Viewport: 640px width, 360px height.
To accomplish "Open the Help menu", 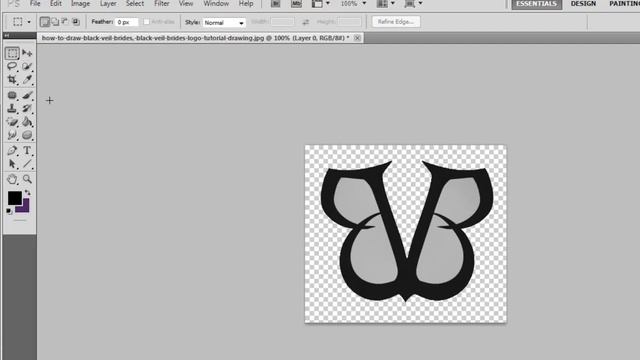I will 246,4.
